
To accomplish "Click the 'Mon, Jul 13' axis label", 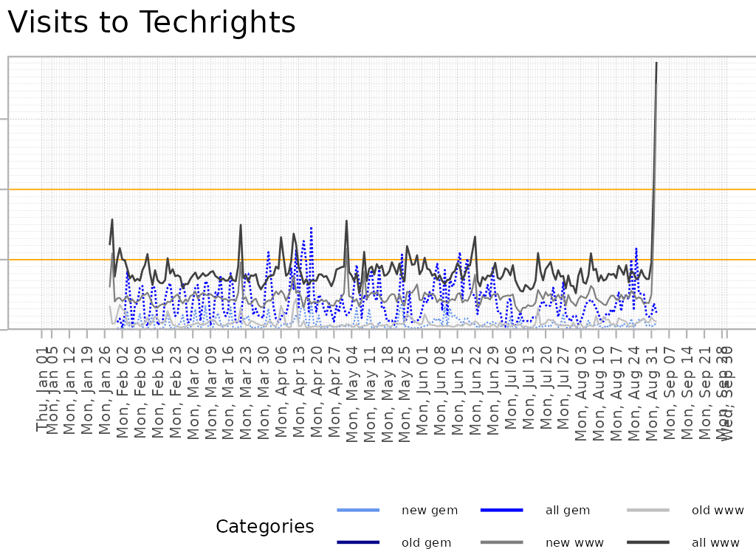I will click(x=528, y=387).
